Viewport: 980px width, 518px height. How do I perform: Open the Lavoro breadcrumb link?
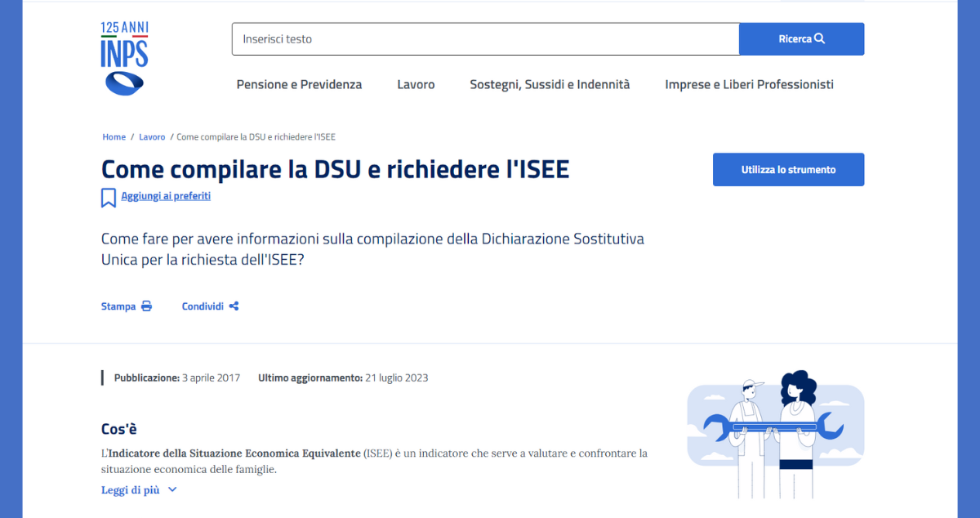pyautogui.click(x=152, y=136)
